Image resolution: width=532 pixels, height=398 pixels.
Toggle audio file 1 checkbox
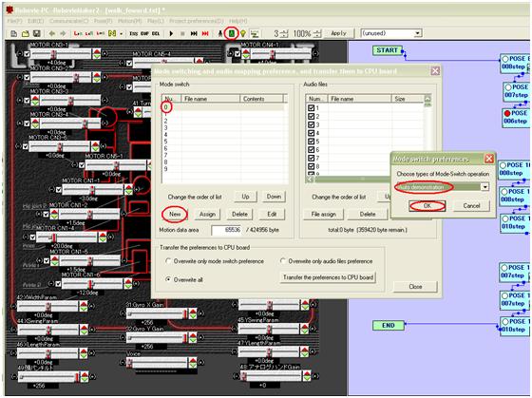pos(311,107)
